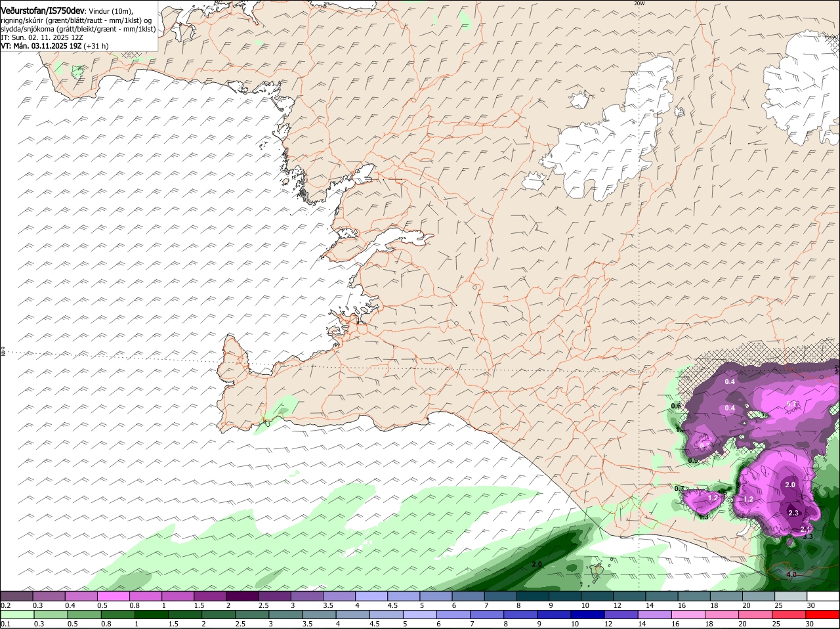Screen dimensions: 840x629
Task: Pick upper legend swatch between 1.5 and 2
Action: pos(210,596)
